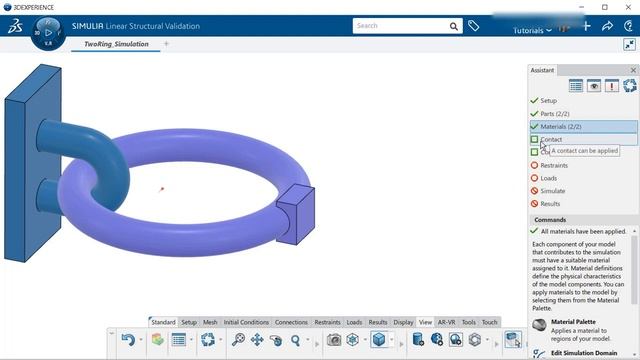Toggle the Assistant eye visibility icon

(593, 86)
